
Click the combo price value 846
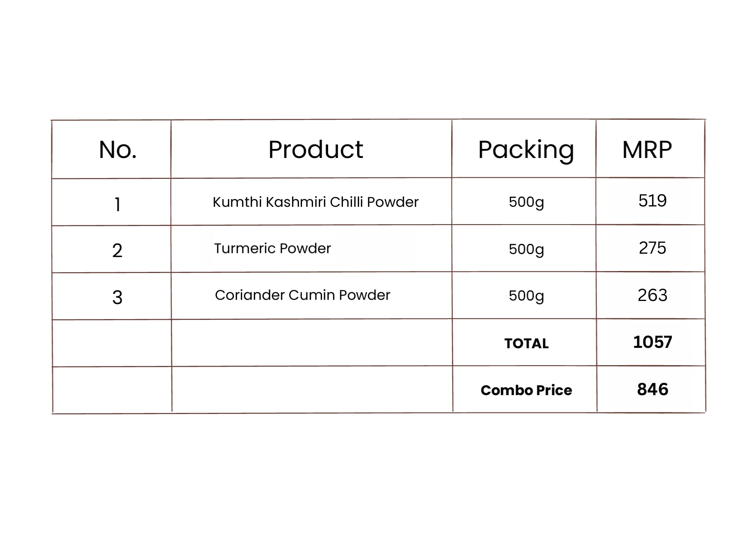pos(652,389)
